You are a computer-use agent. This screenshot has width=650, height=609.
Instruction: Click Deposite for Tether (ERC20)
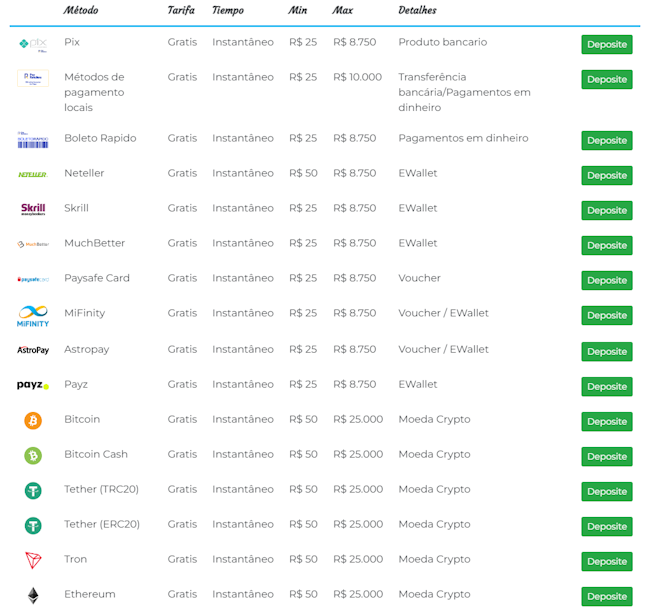(607, 526)
